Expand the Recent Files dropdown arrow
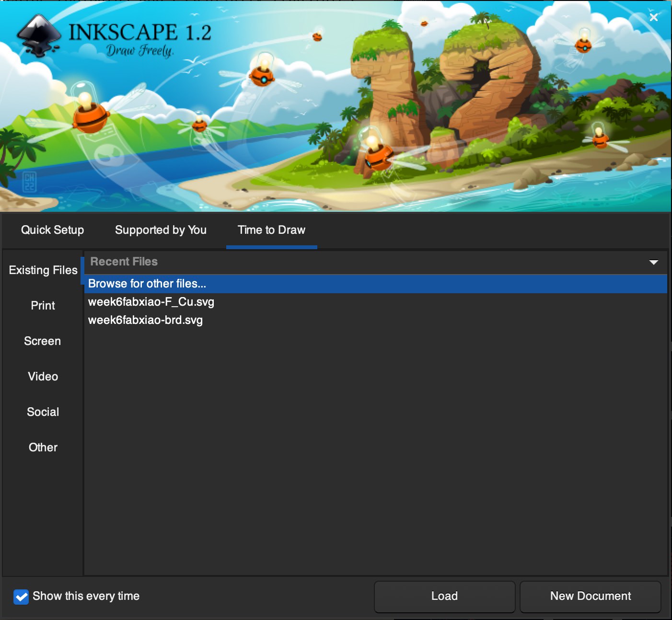 [x=653, y=262]
